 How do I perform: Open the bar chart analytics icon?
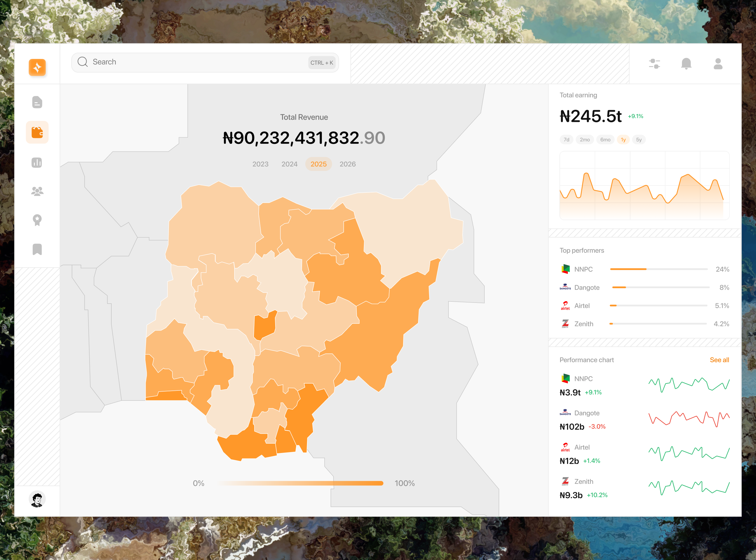point(37,162)
